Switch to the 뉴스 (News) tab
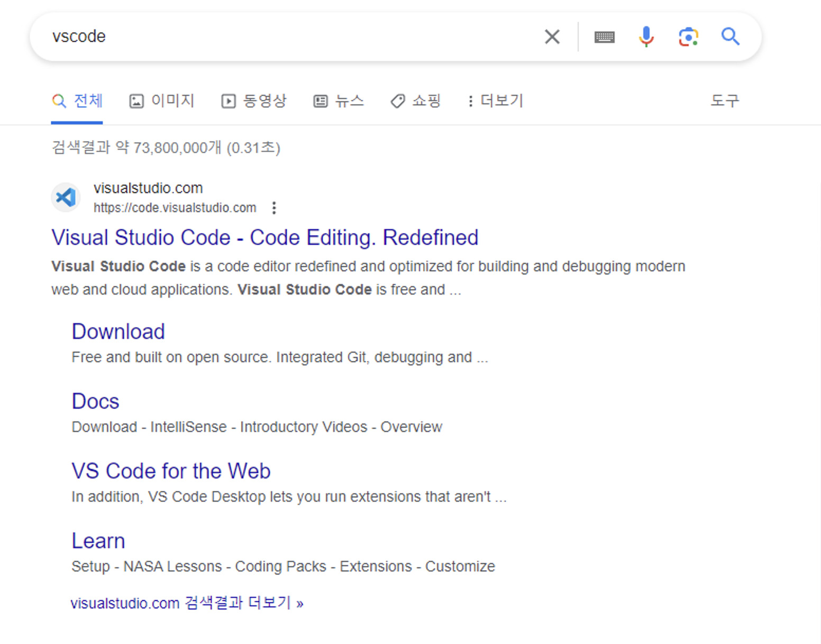 click(x=339, y=100)
